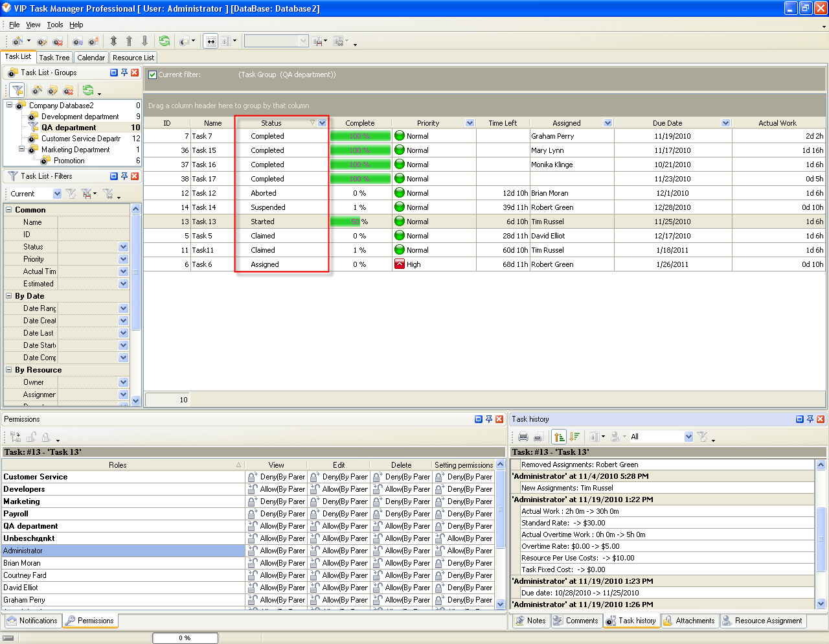Pin the Task history panel
Viewport: 829px width, 644px height.
tap(810, 419)
